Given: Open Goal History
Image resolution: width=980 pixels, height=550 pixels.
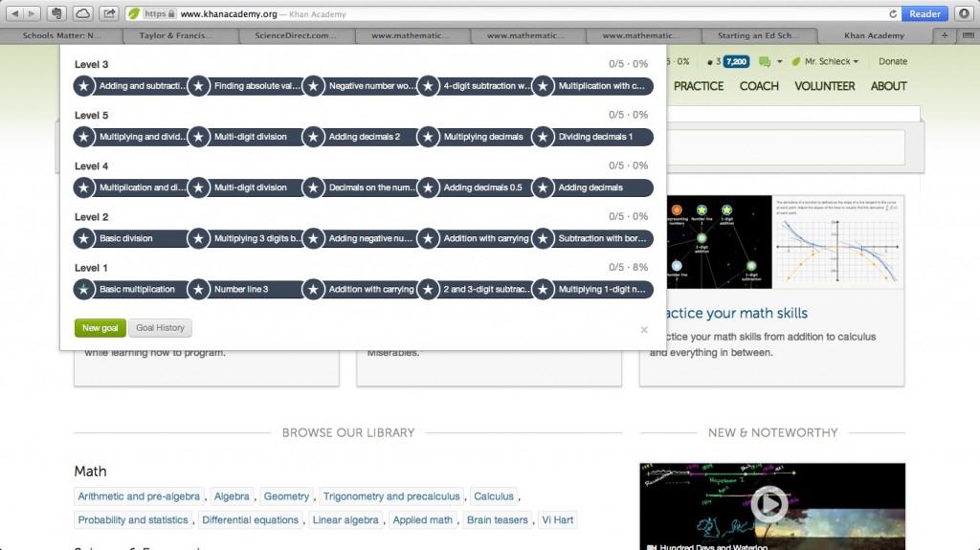Looking at the screenshot, I should (160, 327).
